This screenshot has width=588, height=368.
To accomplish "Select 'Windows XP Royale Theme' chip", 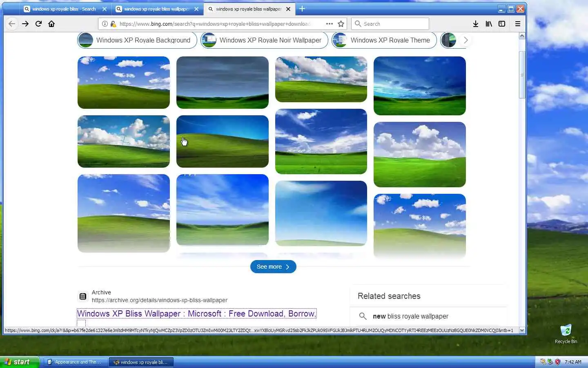I will [384, 40].
